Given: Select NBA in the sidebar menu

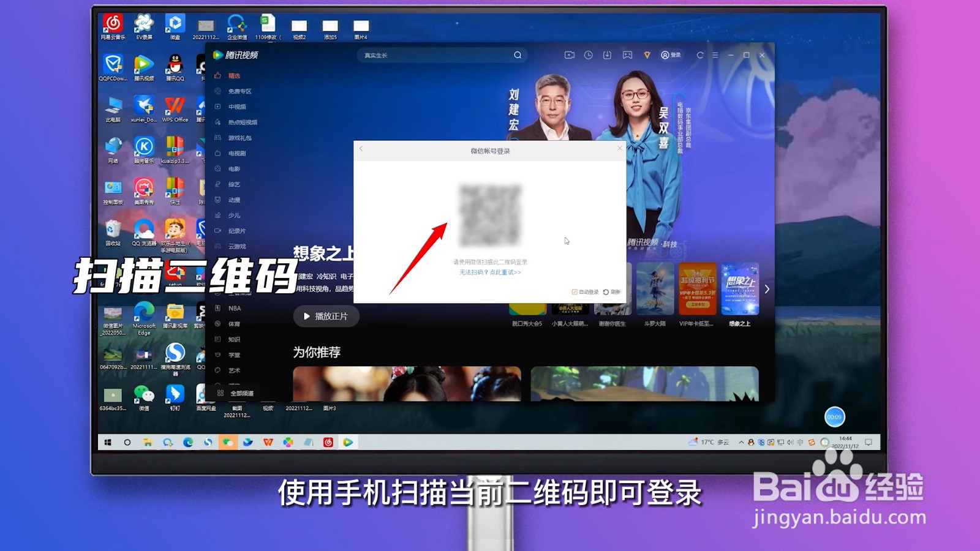Looking at the screenshot, I should pos(234,309).
